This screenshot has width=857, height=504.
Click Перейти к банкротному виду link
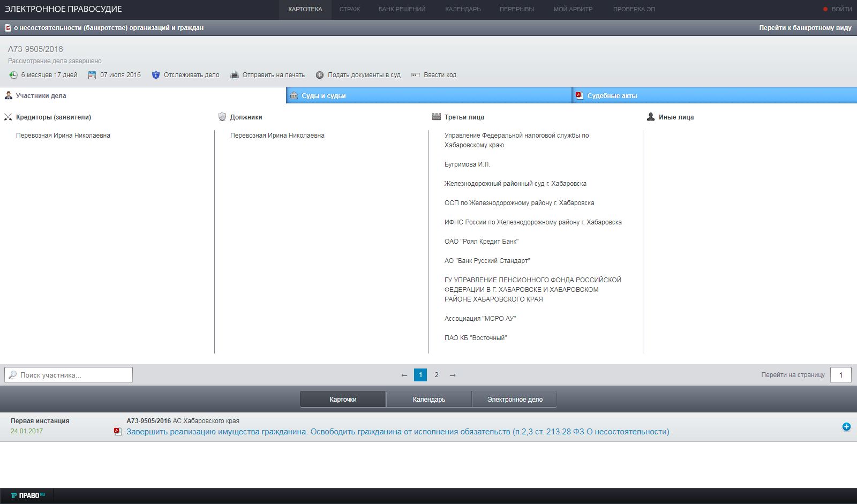tap(805, 28)
